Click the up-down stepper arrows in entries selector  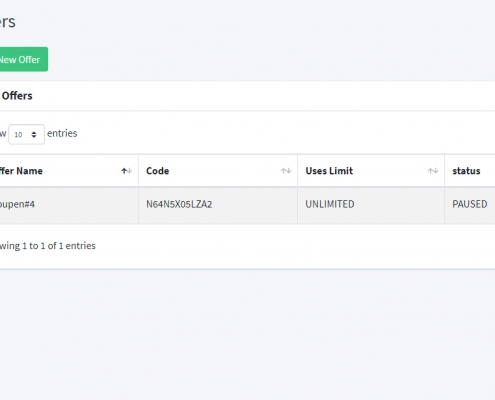pos(34,134)
